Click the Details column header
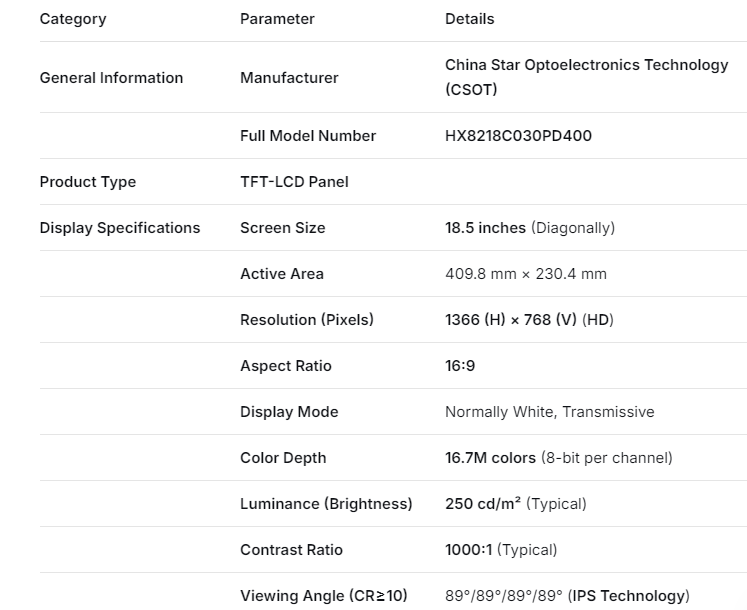This screenshot has width=747, height=610. pyautogui.click(x=469, y=19)
